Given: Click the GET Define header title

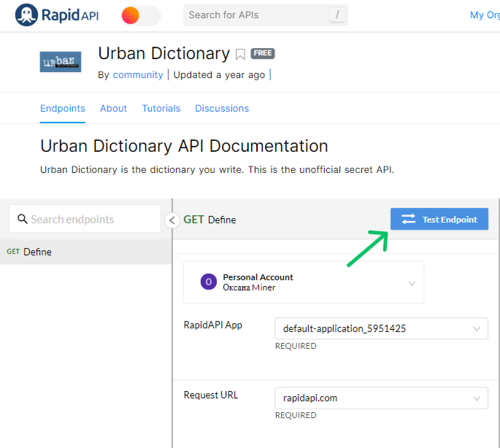Looking at the screenshot, I should tap(210, 220).
